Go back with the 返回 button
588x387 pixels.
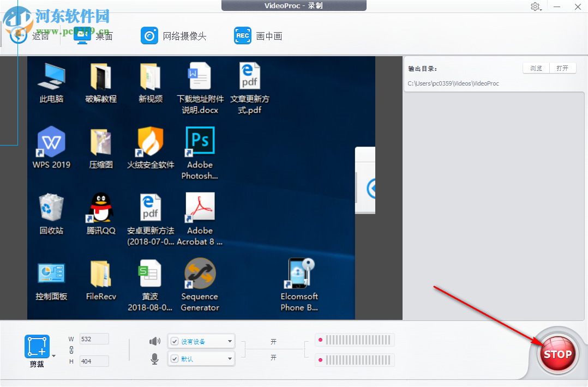tap(29, 36)
